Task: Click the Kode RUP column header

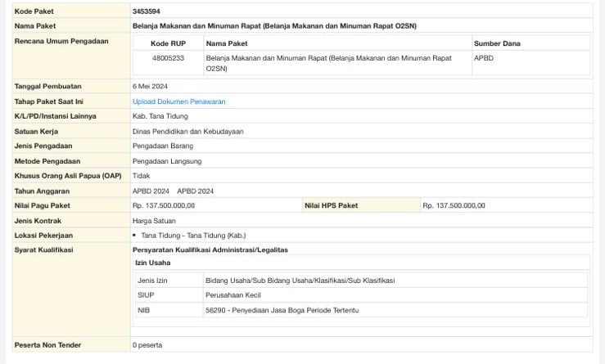Action: (168, 43)
